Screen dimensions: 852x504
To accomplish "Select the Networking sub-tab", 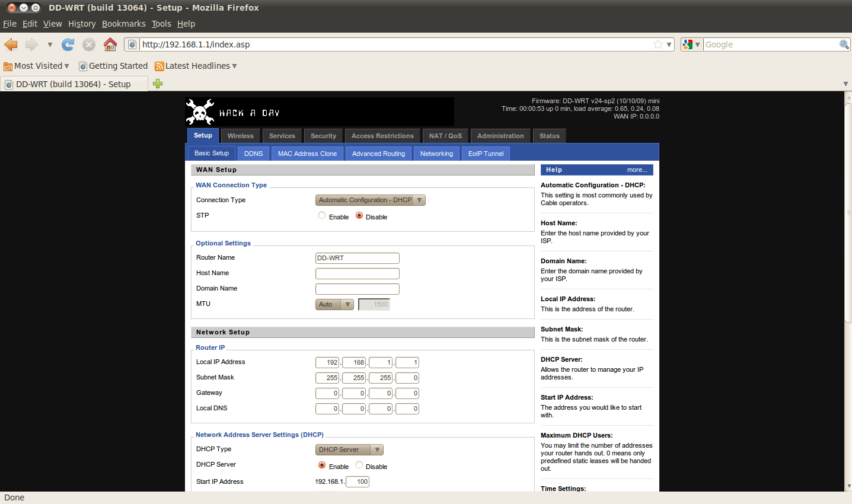I will 436,154.
